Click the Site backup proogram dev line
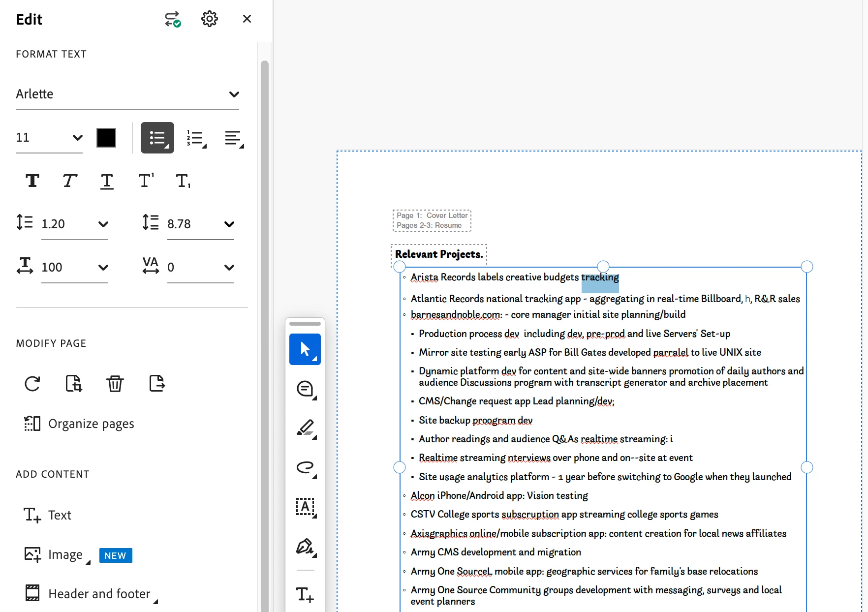Screen dimensions: 868x612 point(475,421)
